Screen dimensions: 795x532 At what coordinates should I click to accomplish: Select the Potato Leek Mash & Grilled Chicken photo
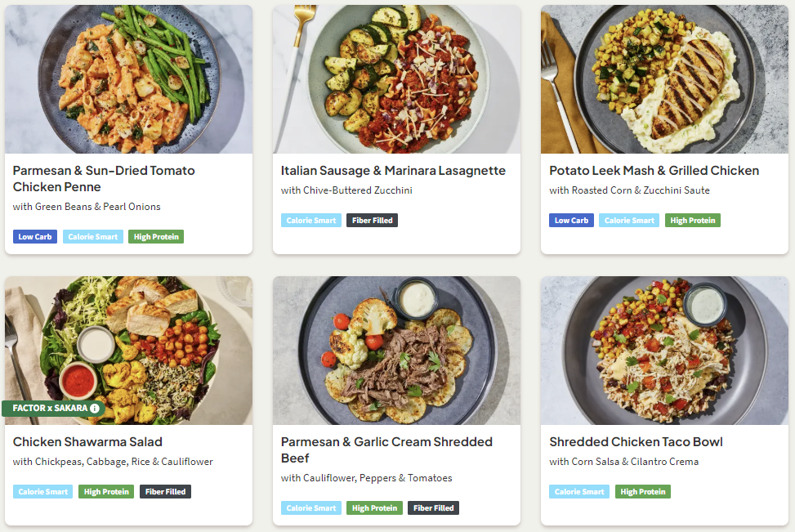coord(664,79)
